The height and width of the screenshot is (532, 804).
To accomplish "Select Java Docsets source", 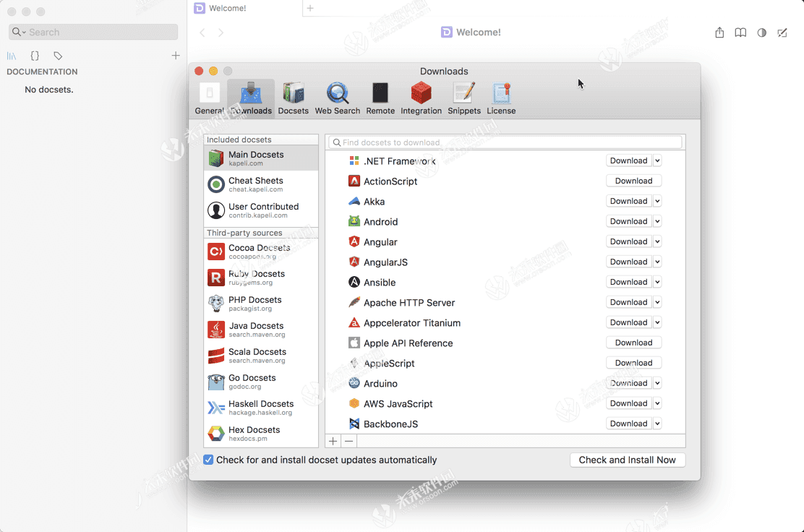I will [x=261, y=330].
